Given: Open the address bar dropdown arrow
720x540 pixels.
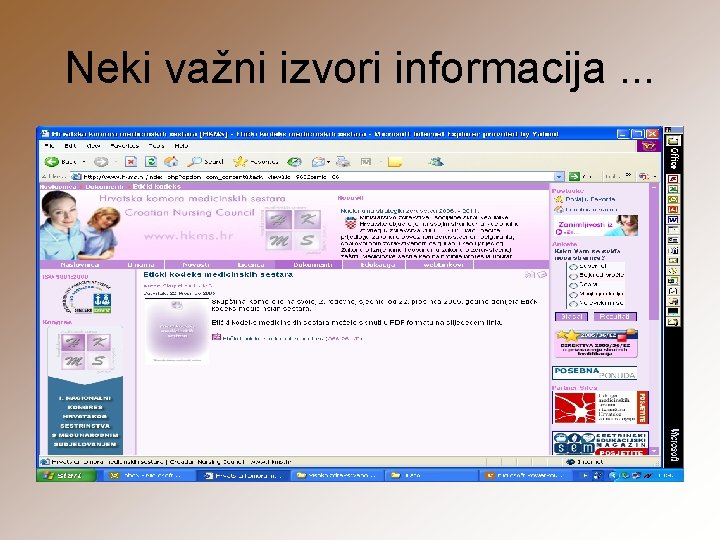Looking at the screenshot, I should tap(559, 176).
